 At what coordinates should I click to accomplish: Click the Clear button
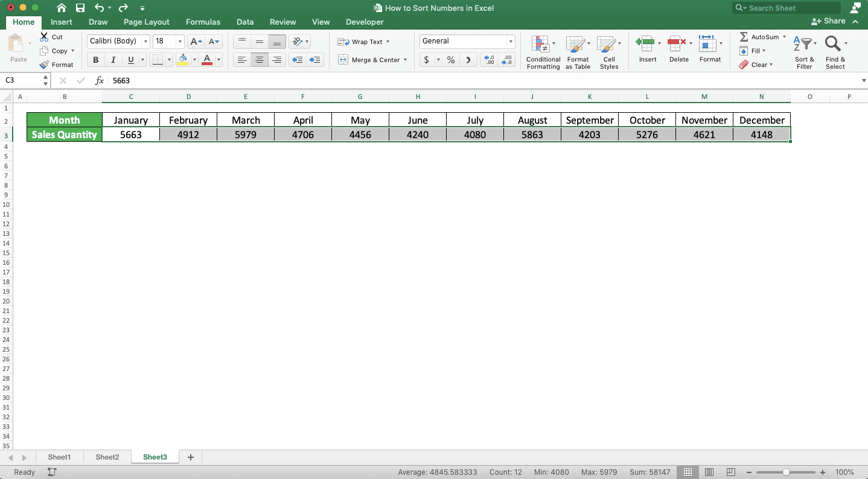pos(756,65)
